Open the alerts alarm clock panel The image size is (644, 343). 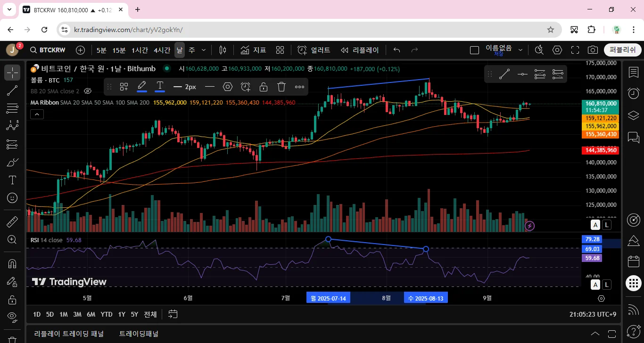(633, 93)
